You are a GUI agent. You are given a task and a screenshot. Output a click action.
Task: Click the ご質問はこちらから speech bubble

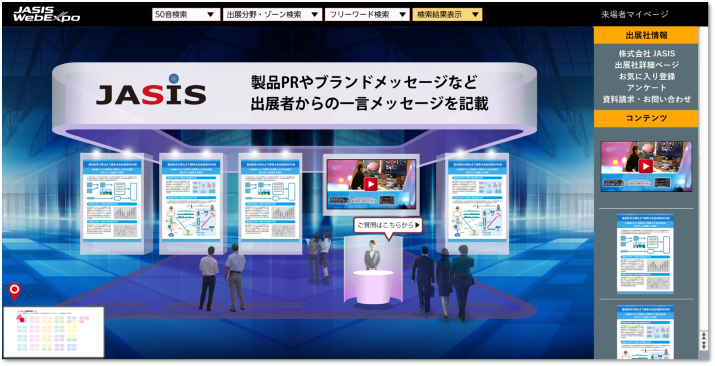click(388, 225)
